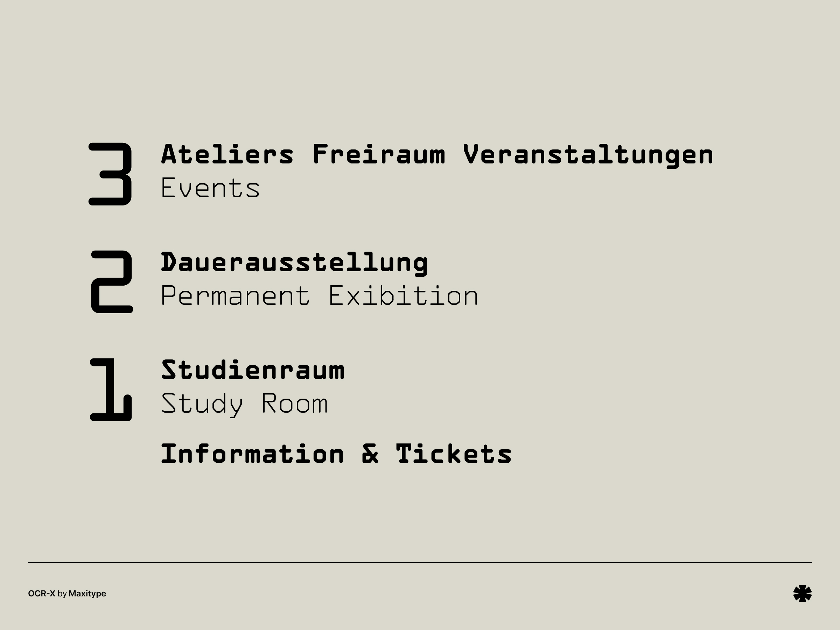The width and height of the screenshot is (840, 630).
Task: Select the word Freiraum
Action: click(379, 155)
